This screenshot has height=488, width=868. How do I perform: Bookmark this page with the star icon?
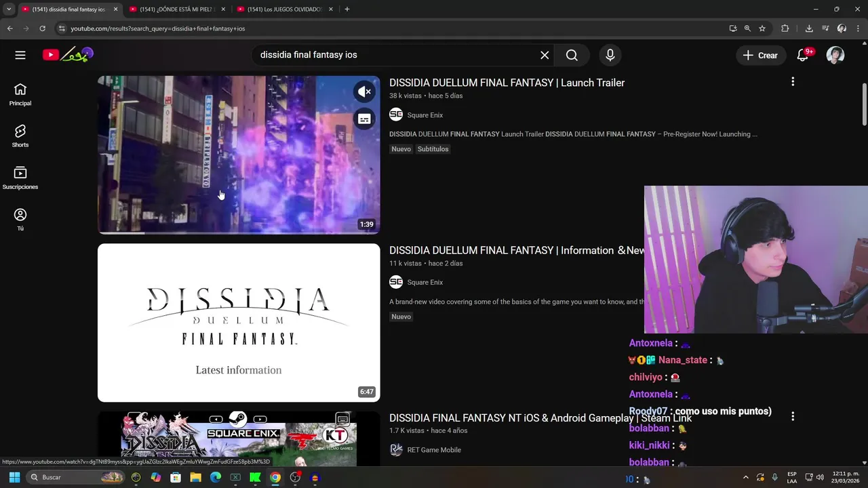pos(762,28)
